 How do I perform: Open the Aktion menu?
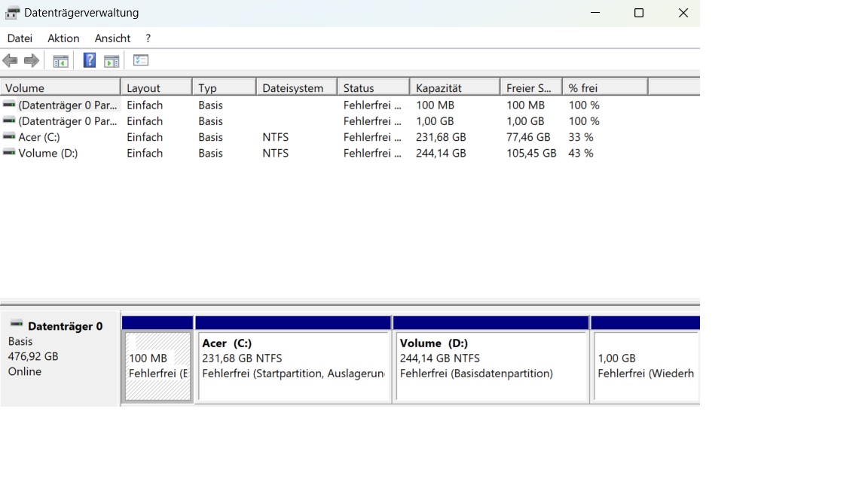coord(63,38)
